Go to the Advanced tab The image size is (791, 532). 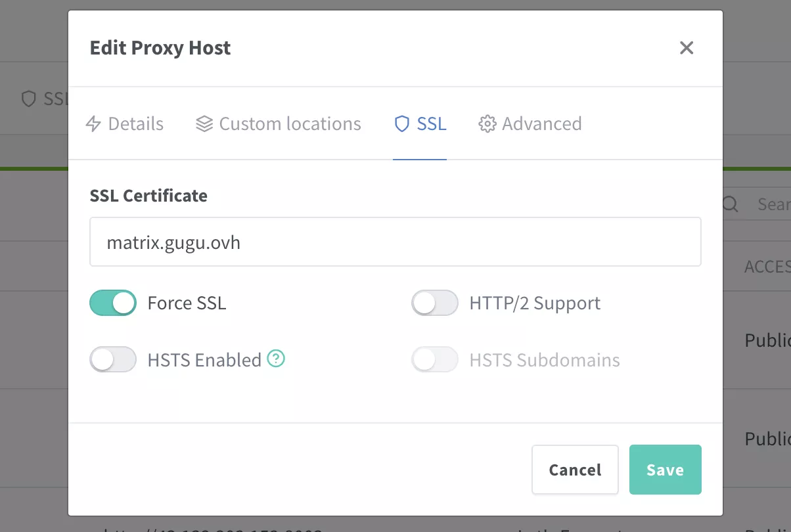[x=541, y=123]
